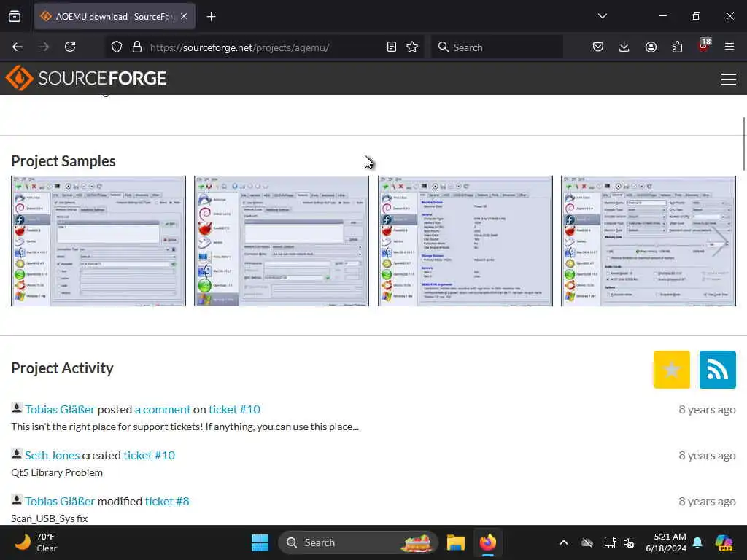The height and width of the screenshot is (560, 747).
Task: Go to SourceForge home via logo
Action: point(86,78)
